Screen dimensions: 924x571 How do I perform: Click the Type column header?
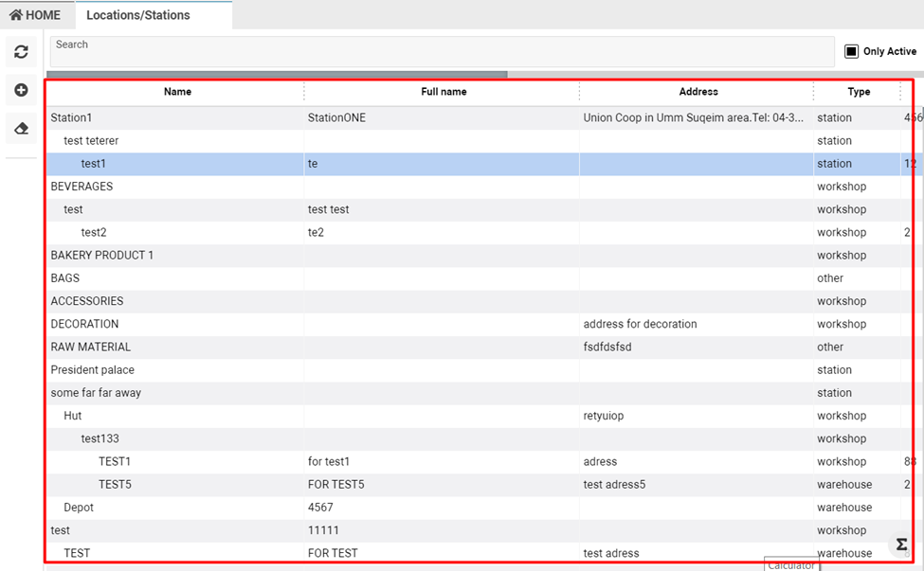[x=859, y=92]
